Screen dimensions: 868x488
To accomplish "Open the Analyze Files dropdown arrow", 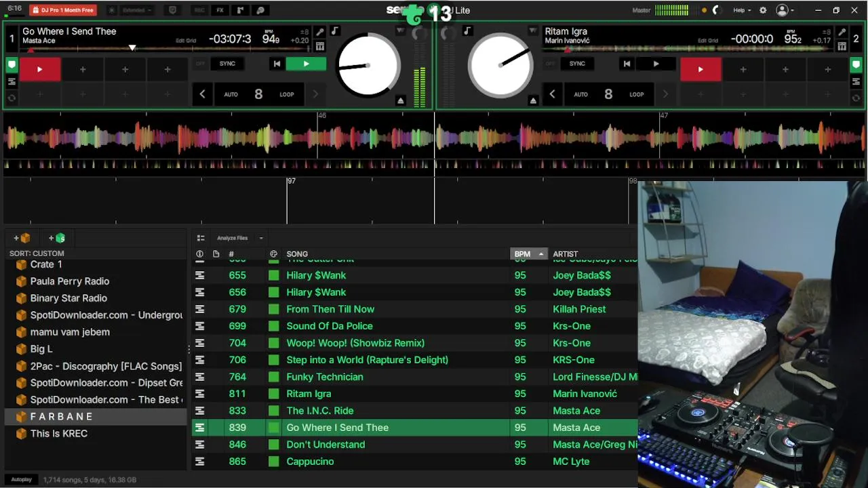I will tap(261, 238).
